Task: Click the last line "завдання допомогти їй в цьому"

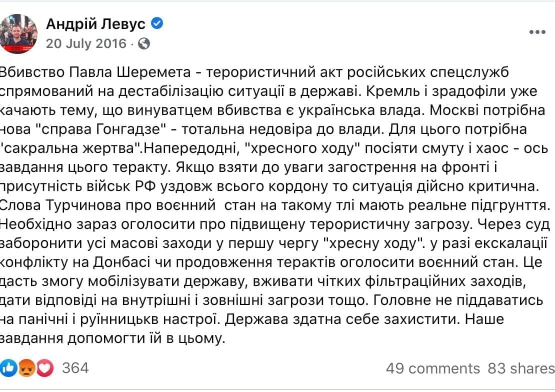Action: pos(112,339)
